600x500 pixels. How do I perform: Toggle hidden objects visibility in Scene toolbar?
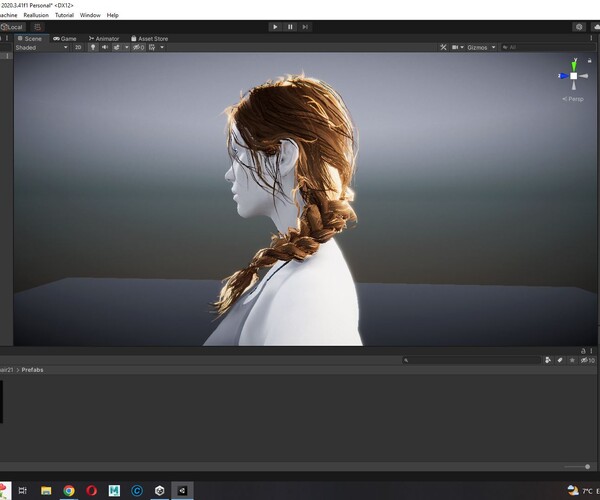(x=138, y=47)
